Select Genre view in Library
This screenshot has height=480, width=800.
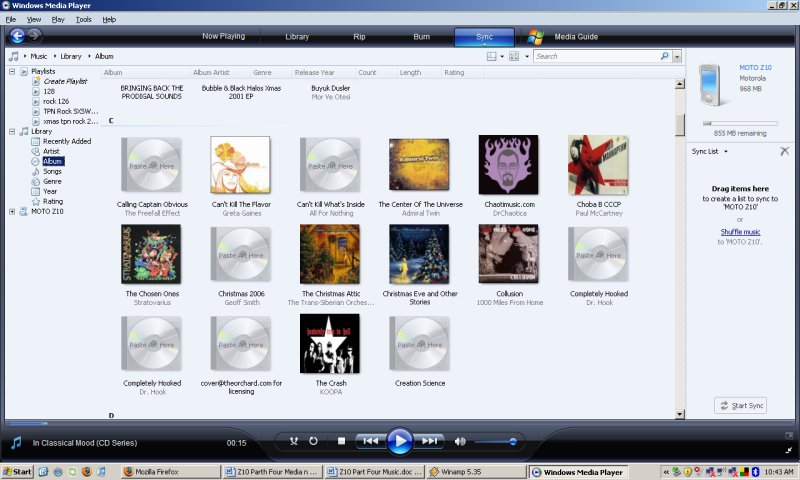52,181
